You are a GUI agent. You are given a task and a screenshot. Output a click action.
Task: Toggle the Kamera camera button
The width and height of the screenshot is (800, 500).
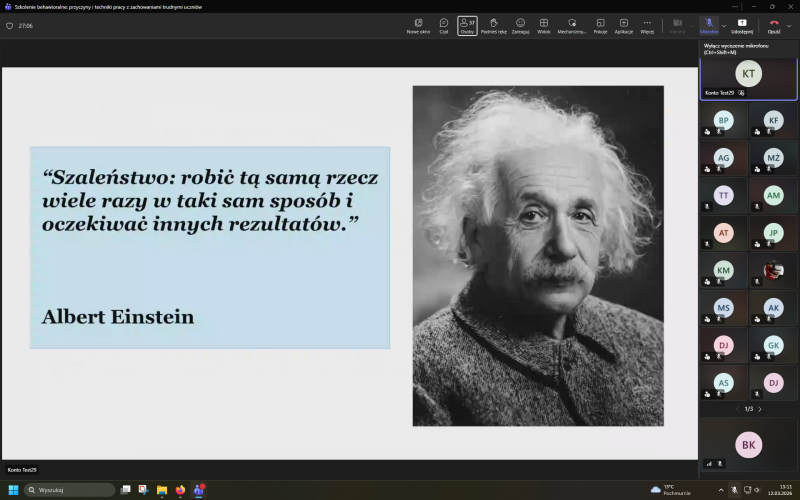click(x=677, y=25)
